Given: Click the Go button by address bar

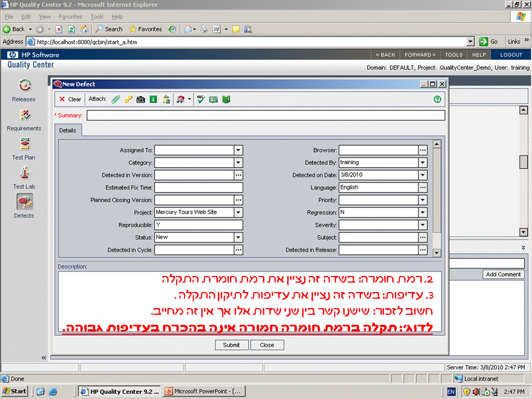Looking at the screenshot, I should click(489, 42).
